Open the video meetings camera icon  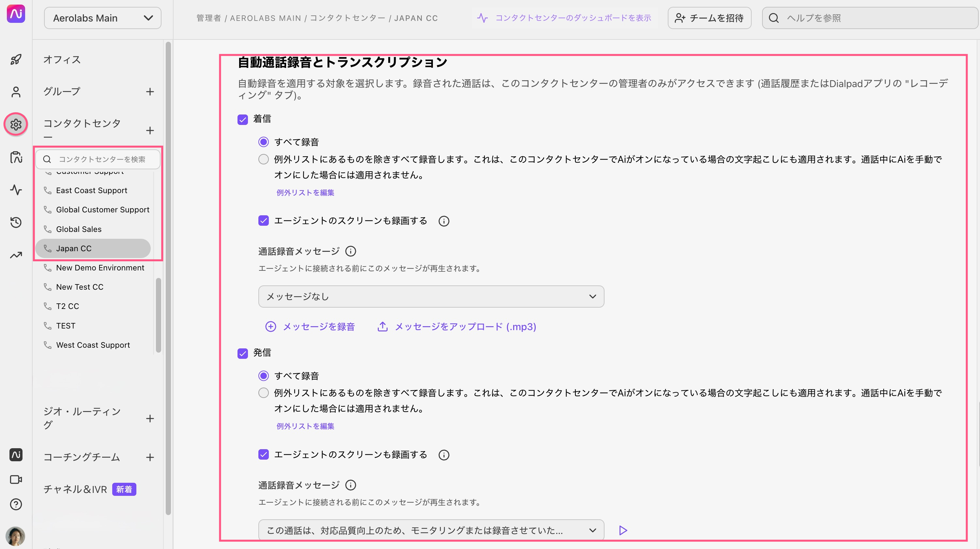point(16,480)
